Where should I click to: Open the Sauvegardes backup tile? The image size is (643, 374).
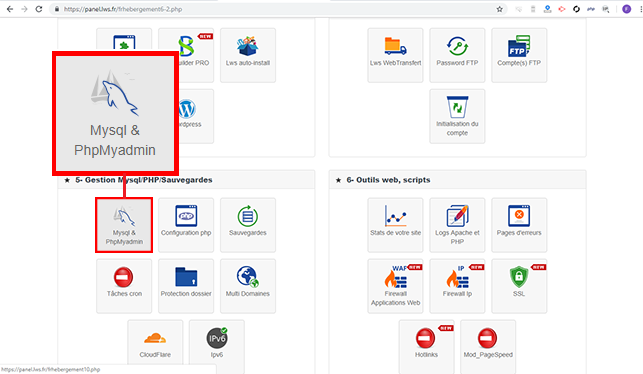(x=248, y=225)
